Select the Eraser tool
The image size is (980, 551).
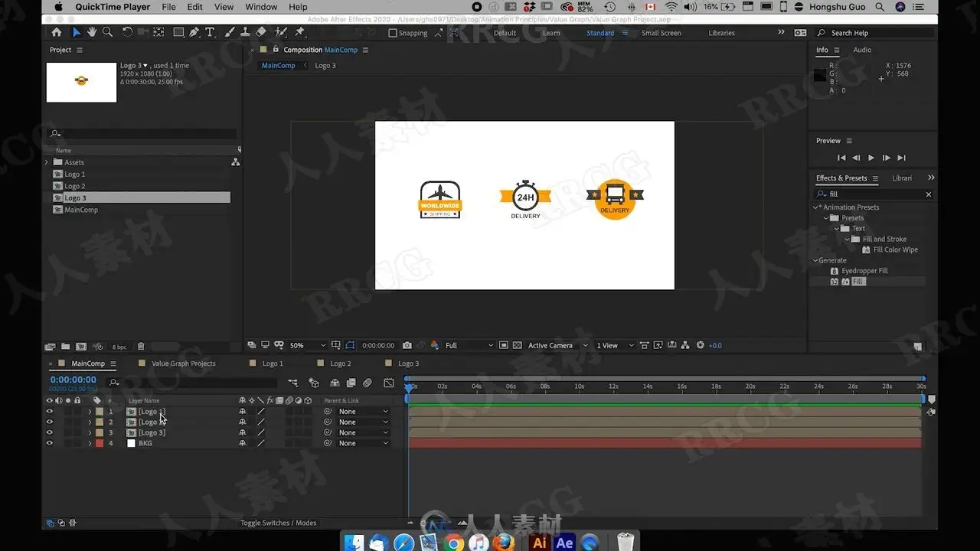[261, 32]
